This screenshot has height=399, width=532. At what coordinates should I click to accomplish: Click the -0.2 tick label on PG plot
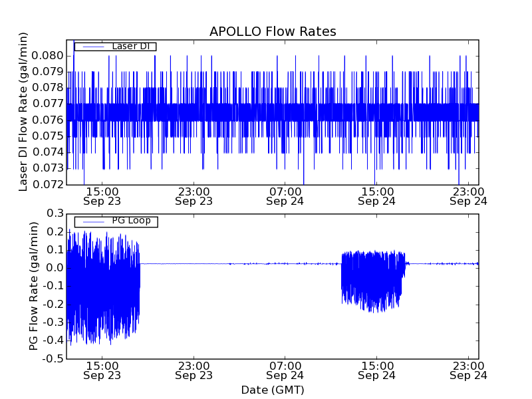click(53, 305)
